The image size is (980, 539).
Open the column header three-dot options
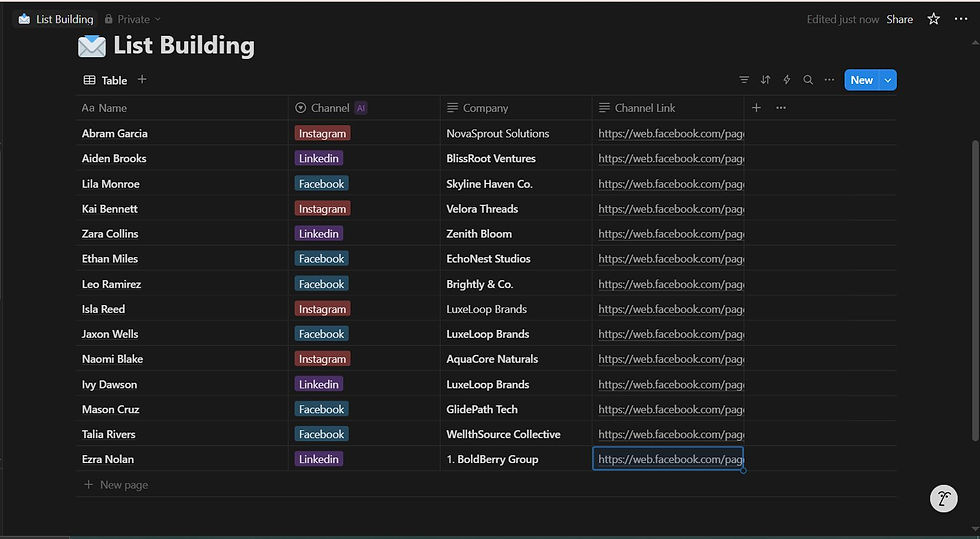coord(781,108)
